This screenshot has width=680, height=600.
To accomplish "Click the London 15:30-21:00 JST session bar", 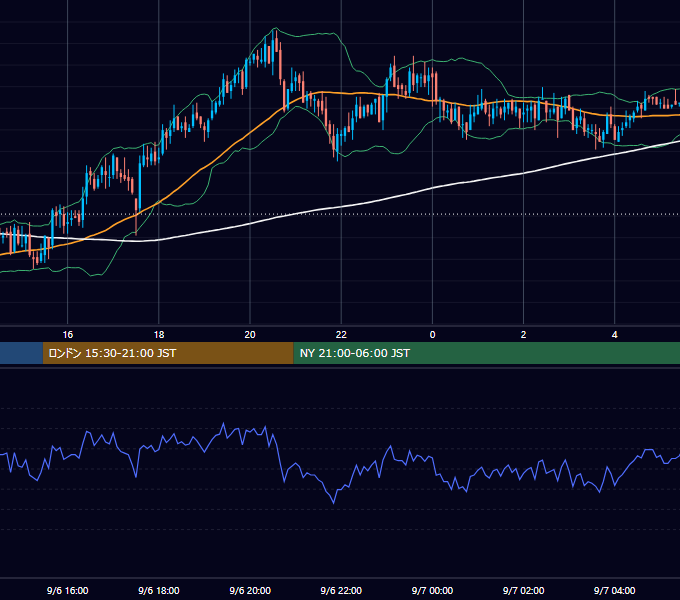I will (168, 353).
